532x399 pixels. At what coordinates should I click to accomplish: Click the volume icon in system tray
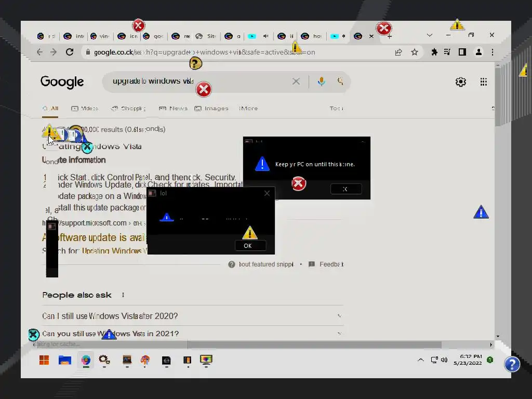[444, 360]
